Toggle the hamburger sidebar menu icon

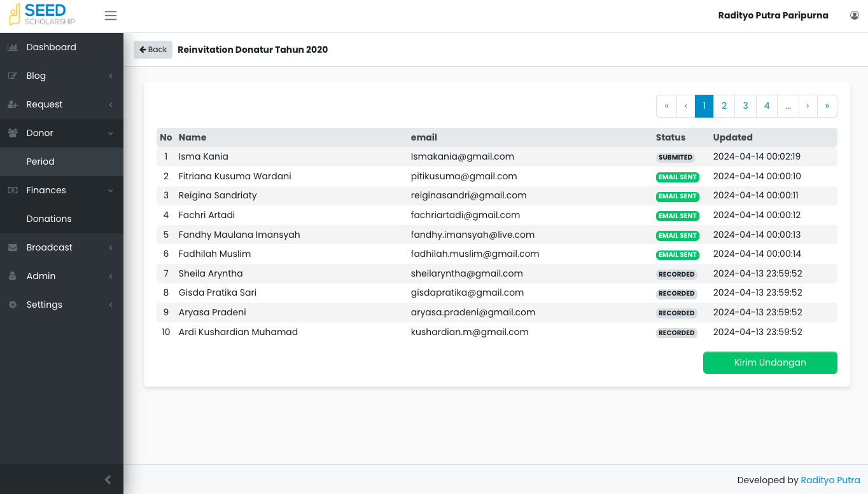coord(111,16)
